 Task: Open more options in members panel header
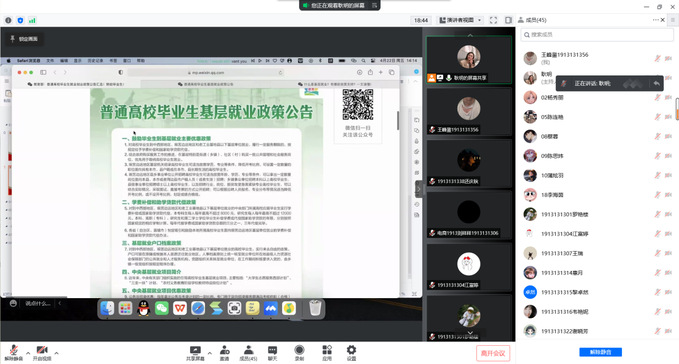coord(655,20)
